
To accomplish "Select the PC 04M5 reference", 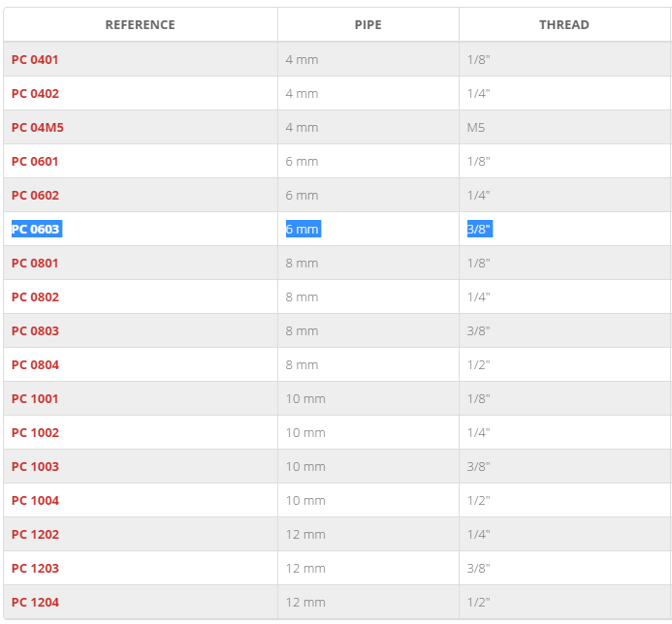I will [37, 127].
